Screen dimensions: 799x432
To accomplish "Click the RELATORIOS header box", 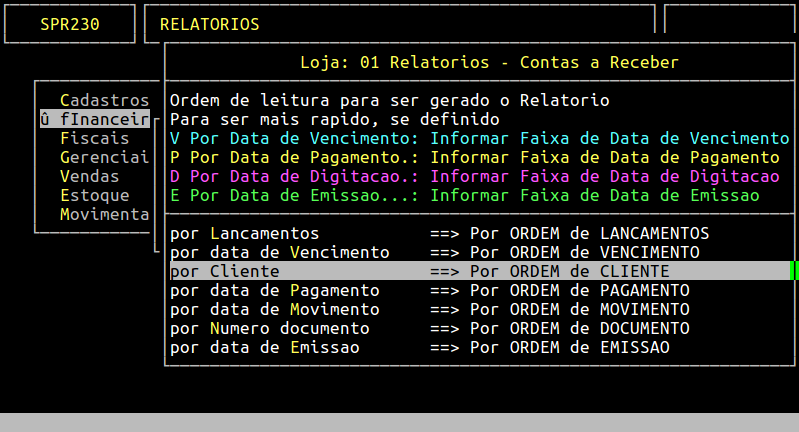I will (x=400, y=24).
